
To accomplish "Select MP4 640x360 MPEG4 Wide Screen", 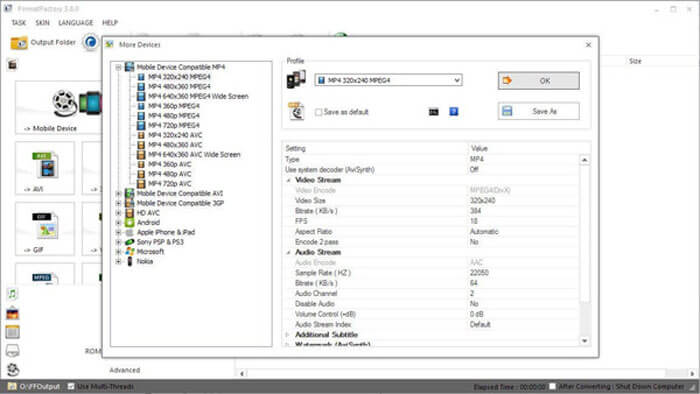I will tap(198, 96).
